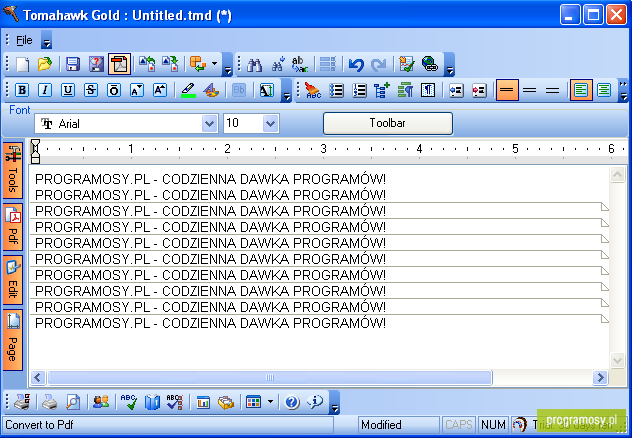Open the Pdf side tab
The width and height of the screenshot is (632, 438).
[12, 227]
